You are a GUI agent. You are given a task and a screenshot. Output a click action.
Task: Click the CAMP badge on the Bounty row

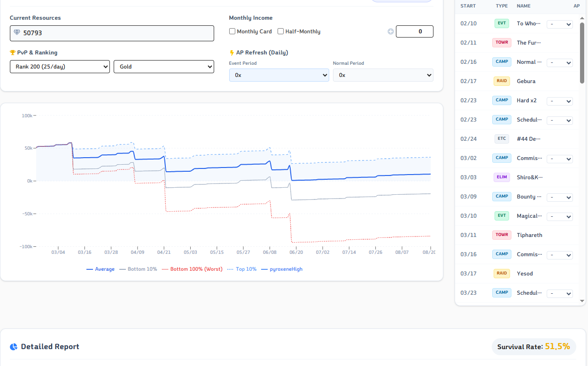pyautogui.click(x=502, y=197)
